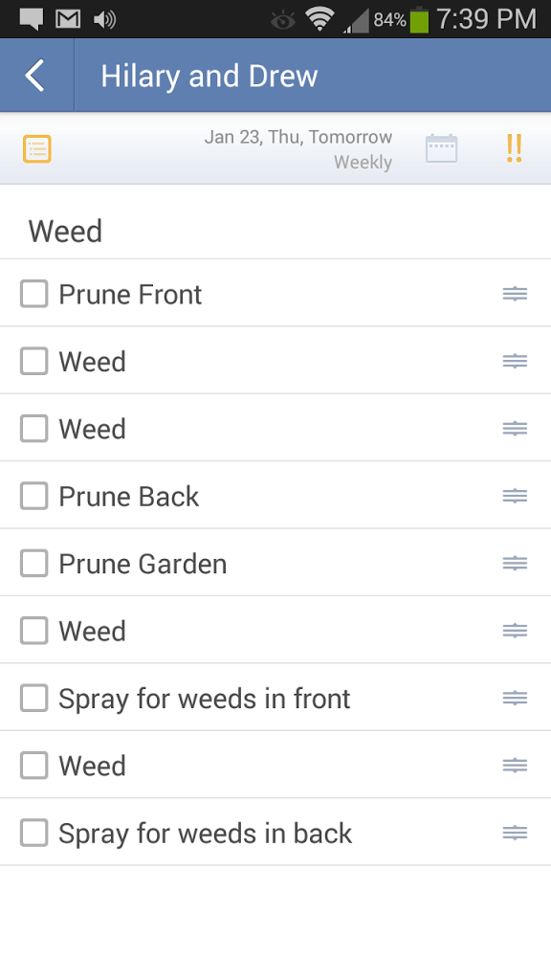Select the Prune Garden subtask text
The image size is (551, 980).
143,564
